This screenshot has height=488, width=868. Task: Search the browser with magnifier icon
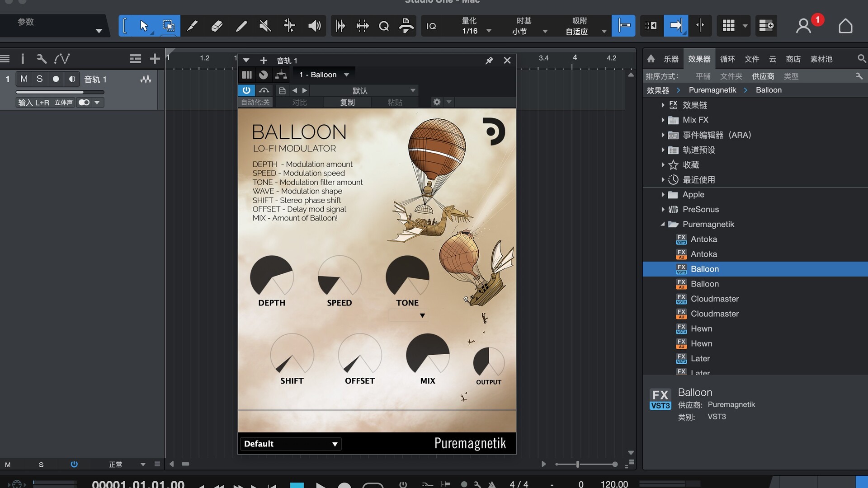862,59
